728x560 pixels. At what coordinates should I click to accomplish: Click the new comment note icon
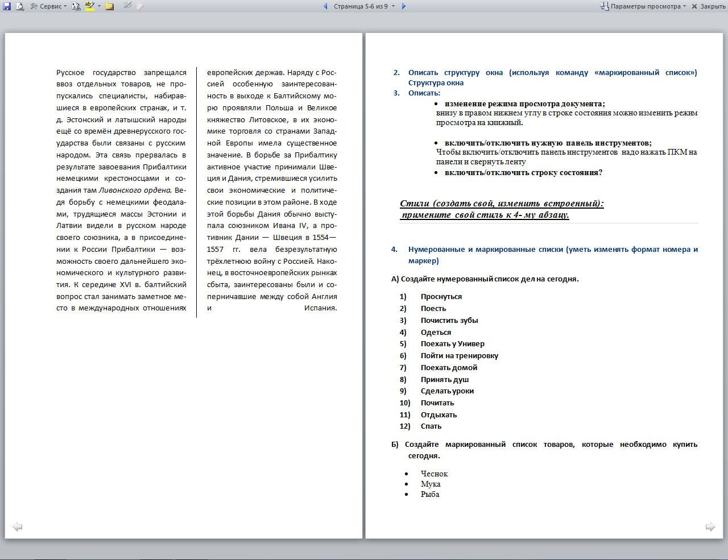tap(109, 6)
